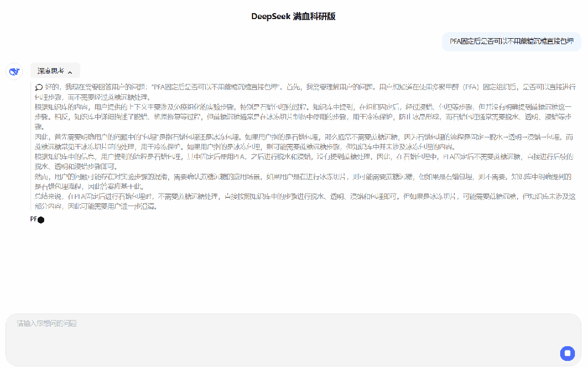
Task: Click the reasoning paragraph starting with 然而
Action: click(x=305, y=182)
